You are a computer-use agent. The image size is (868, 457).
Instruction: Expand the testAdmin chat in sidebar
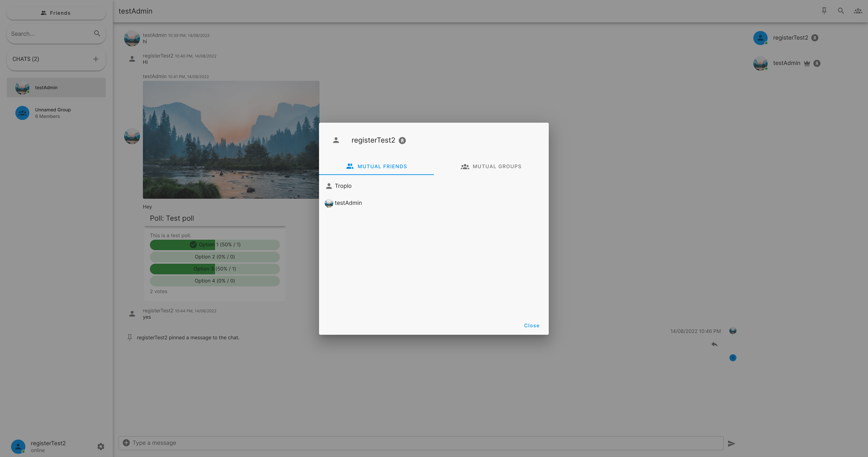(x=56, y=87)
